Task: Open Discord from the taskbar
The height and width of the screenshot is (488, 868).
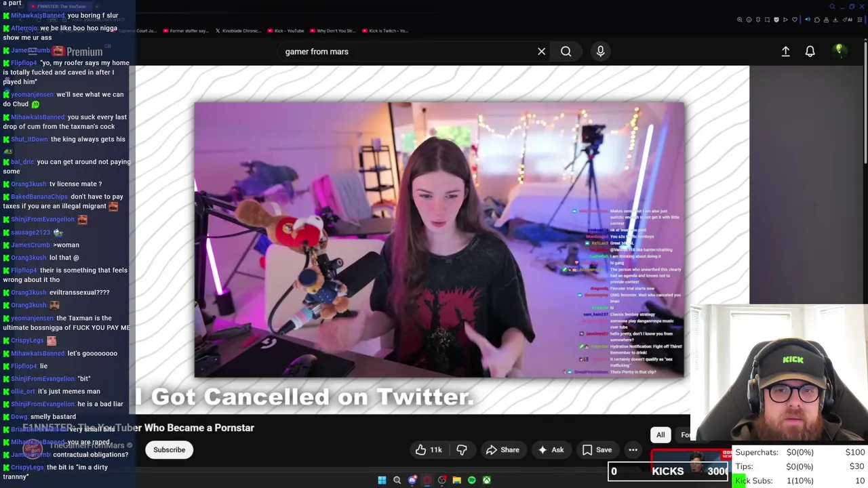Action: (x=412, y=481)
